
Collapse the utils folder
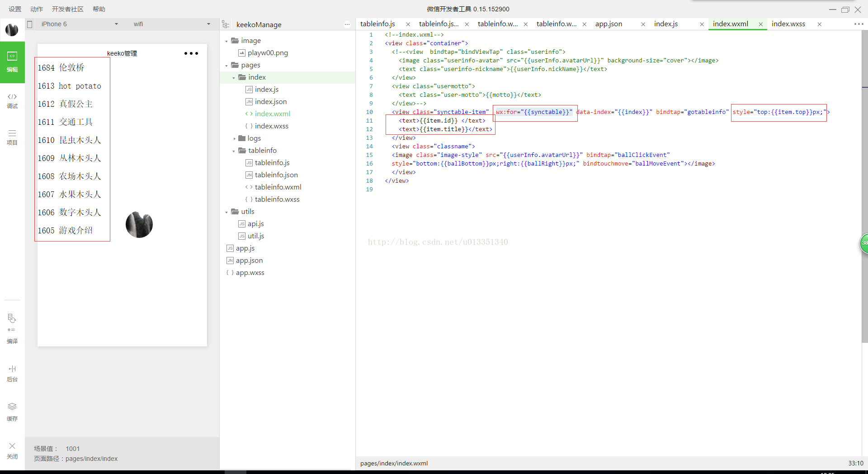[226, 212]
